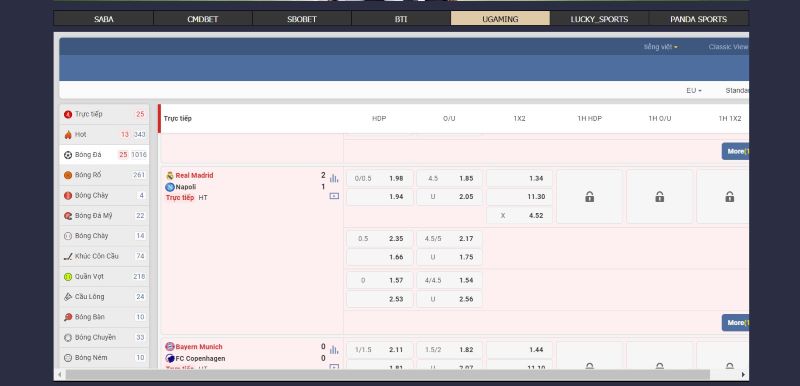Open Real Madrid match statistics chart icon
The image size is (800, 386).
(x=334, y=178)
